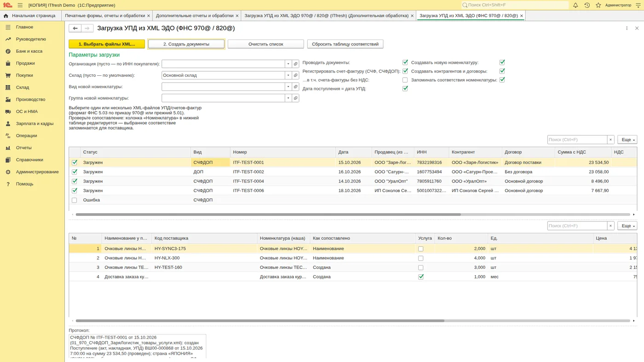Open favorites star icon
The image size is (644, 362).
[x=598, y=5]
